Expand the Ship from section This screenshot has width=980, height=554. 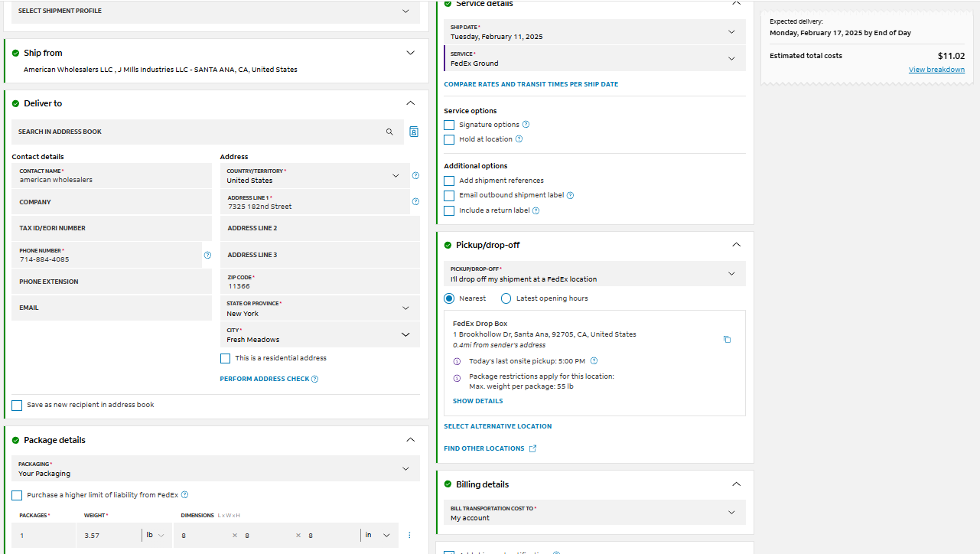411,53
